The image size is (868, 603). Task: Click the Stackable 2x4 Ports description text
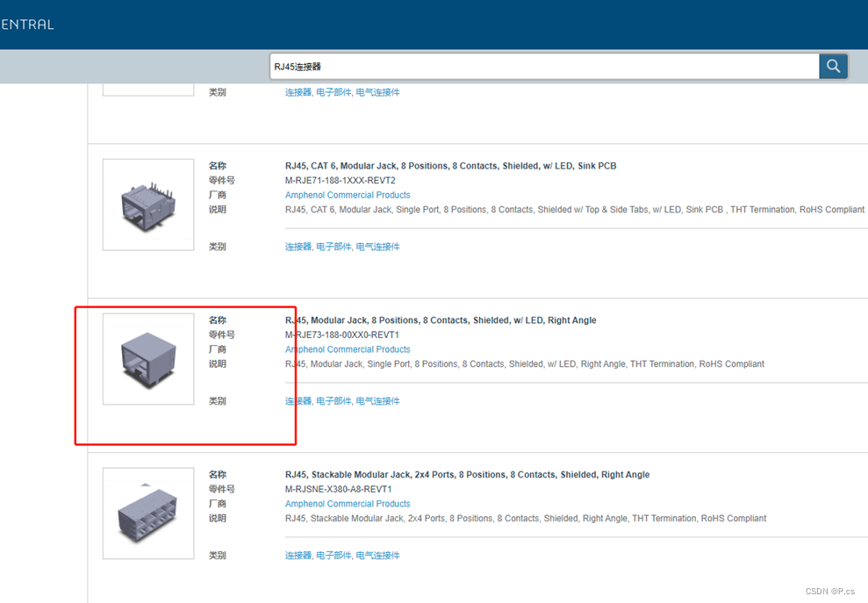pyautogui.click(x=526, y=519)
